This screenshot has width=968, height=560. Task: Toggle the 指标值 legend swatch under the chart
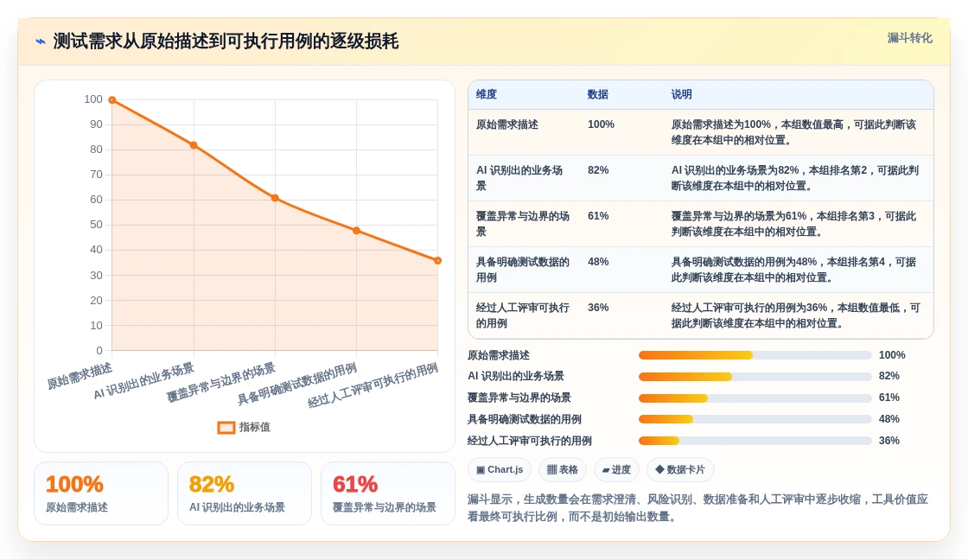coord(226,427)
